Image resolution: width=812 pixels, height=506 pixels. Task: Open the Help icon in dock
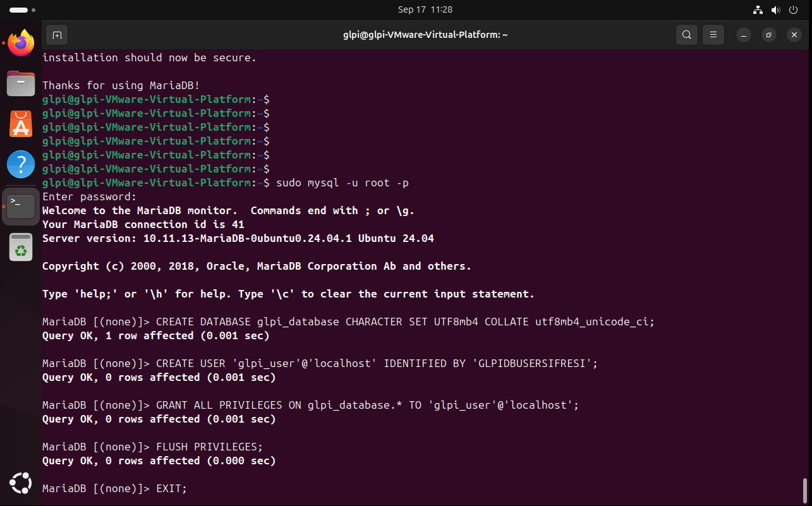click(x=21, y=165)
